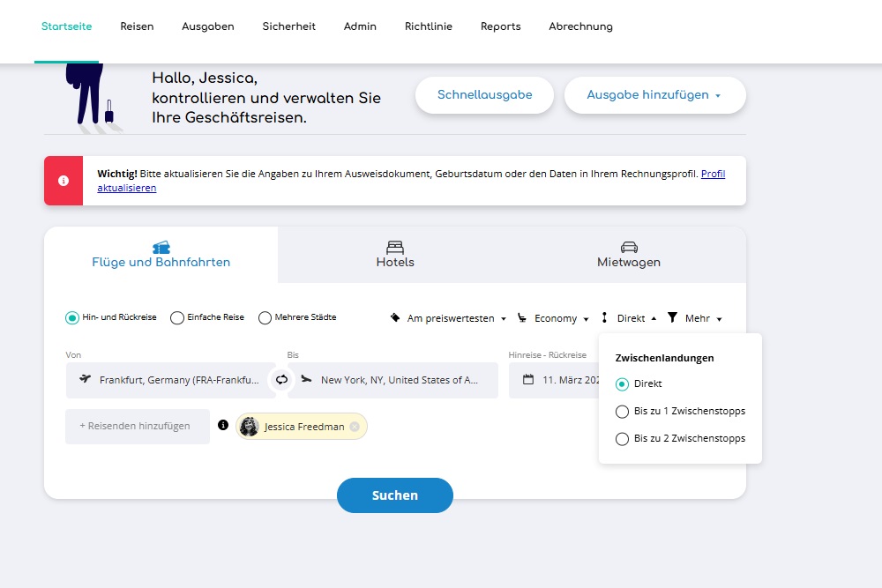Click the price tag icon beside Am preiswertesten
The height and width of the screenshot is (588, 882).
(395, 317)
